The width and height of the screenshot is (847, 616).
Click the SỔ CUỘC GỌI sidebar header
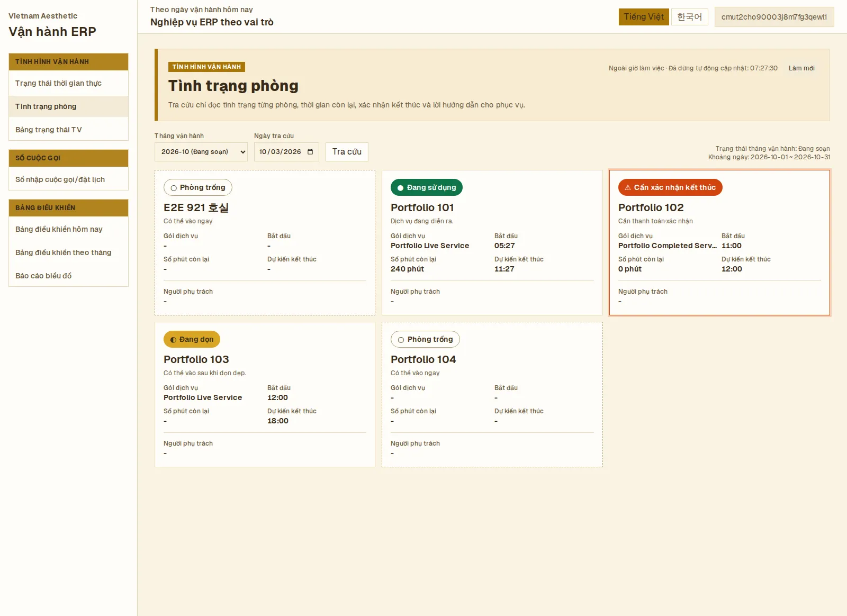(68, 158)
